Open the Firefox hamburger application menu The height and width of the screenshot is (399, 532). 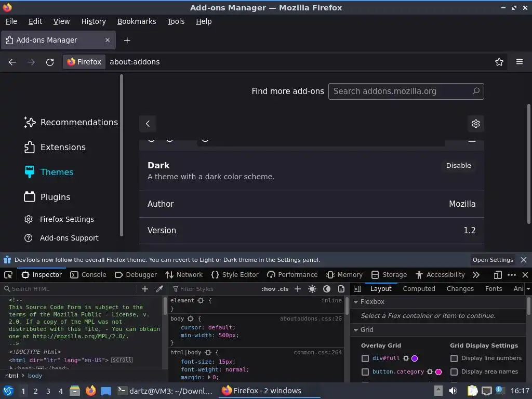519,62
